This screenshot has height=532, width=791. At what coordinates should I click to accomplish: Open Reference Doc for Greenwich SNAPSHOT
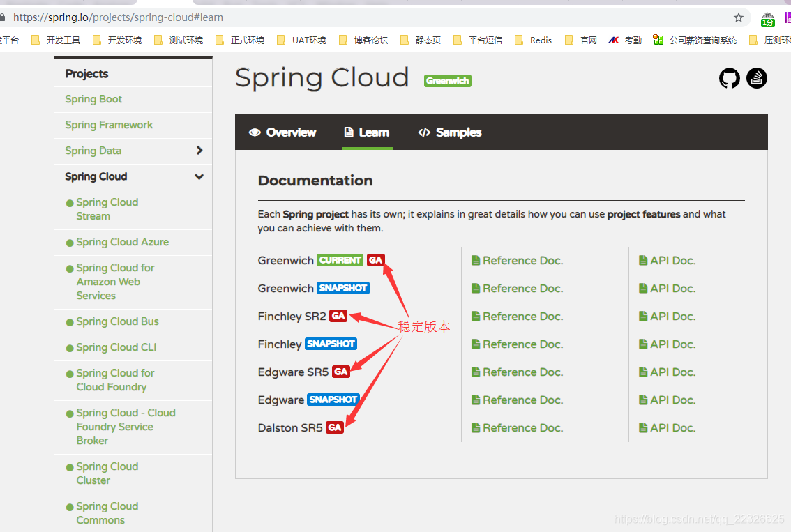tap(517, 289)
